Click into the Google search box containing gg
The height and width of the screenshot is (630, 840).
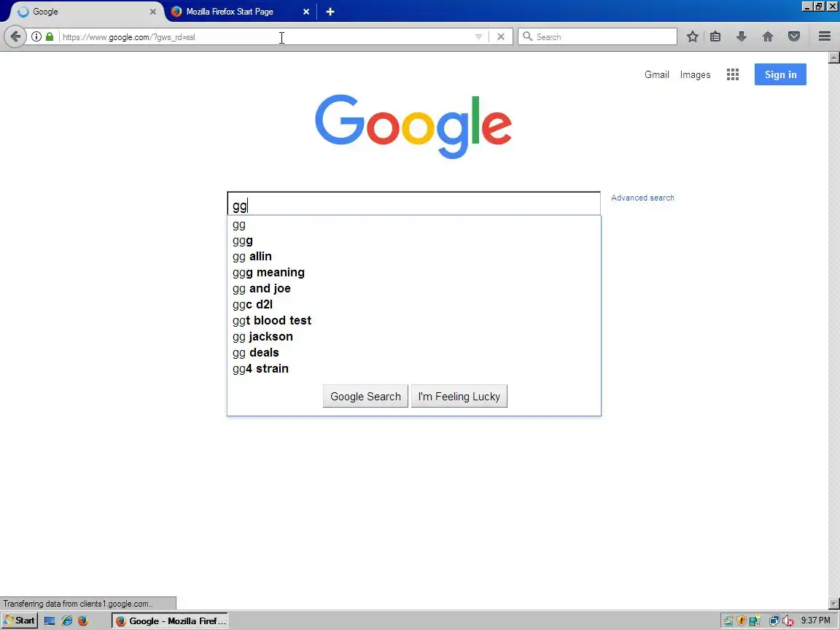tap(413, 204)
